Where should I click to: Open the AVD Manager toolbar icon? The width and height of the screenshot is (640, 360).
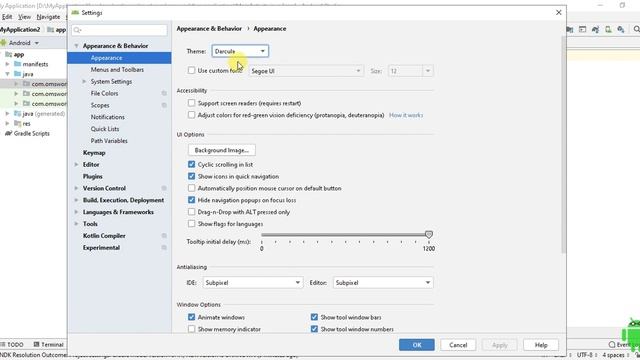[608, 29]
